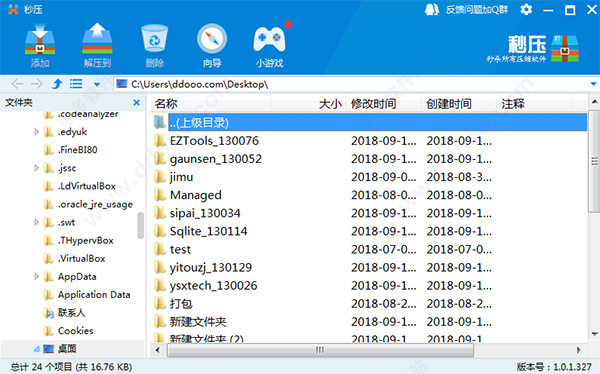Select the sipai_130034 folder
Viewport: 600px width, 374px height.
[205, 213]
